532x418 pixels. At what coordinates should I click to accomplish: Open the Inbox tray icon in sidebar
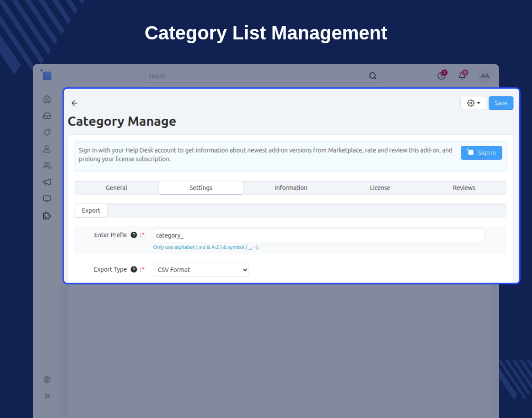[x=47, y=116]
